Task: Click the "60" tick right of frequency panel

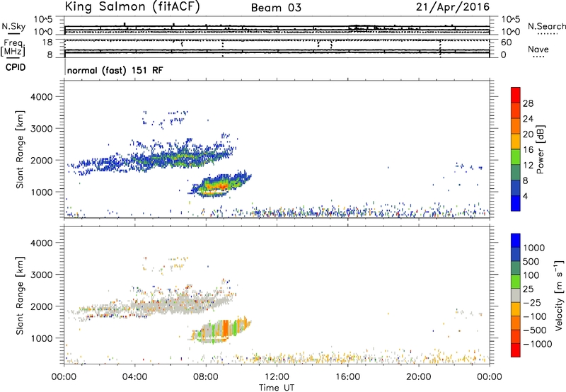Action: (506, 42)
